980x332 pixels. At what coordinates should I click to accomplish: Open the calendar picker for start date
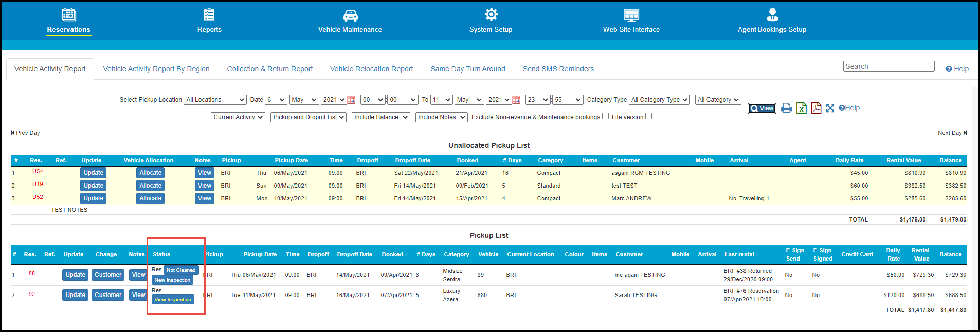[x=351, y=100]
